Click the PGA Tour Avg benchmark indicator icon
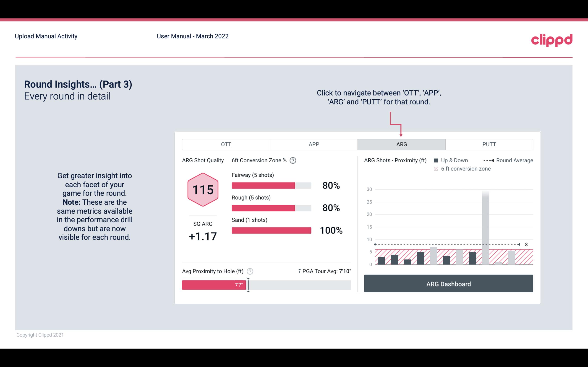Screen dimensions: 588x367 298,271
